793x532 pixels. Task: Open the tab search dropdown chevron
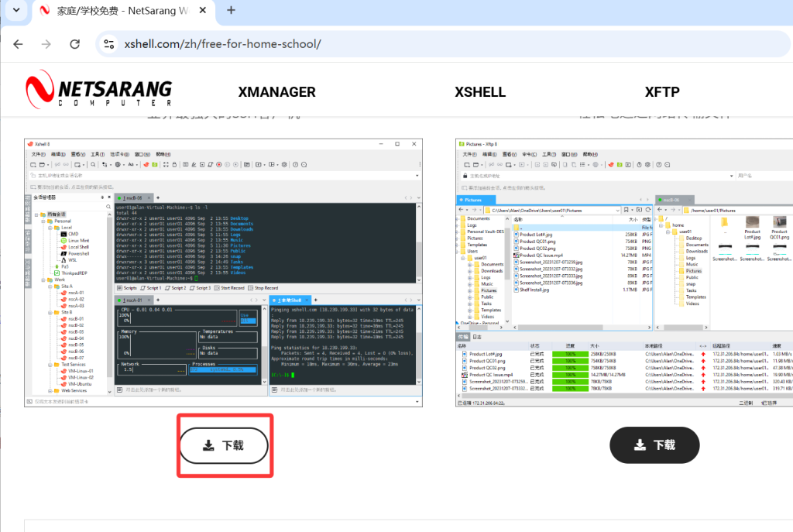[x=16, y=11]
